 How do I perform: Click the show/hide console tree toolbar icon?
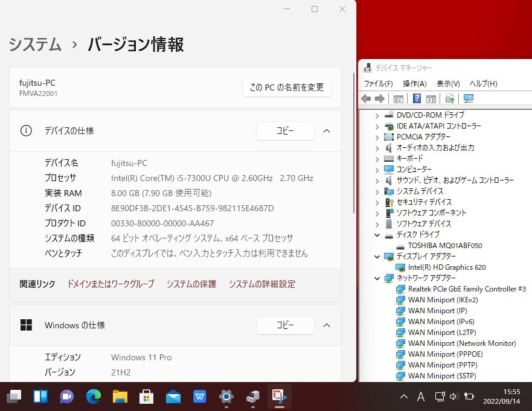pos(399,99)
